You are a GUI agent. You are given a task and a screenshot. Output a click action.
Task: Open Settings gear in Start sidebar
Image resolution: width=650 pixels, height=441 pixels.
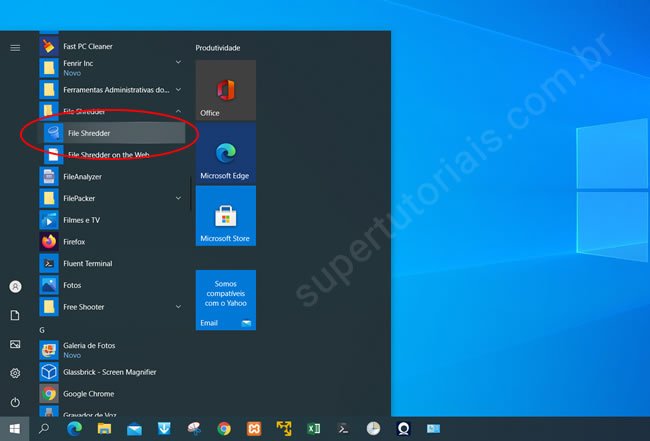[x=15, y=373]
